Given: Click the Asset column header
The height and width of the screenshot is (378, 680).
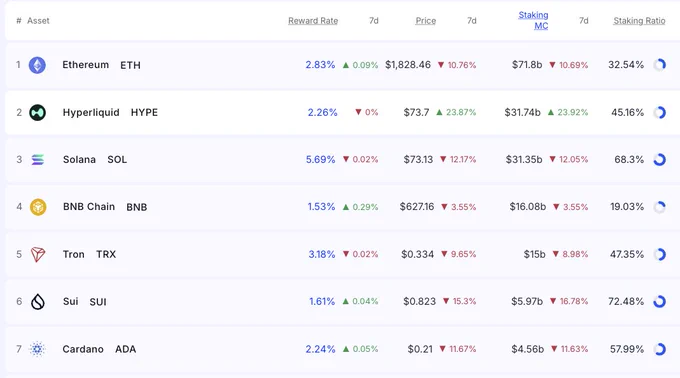Looking at the screenshot, I should [38, 20].
